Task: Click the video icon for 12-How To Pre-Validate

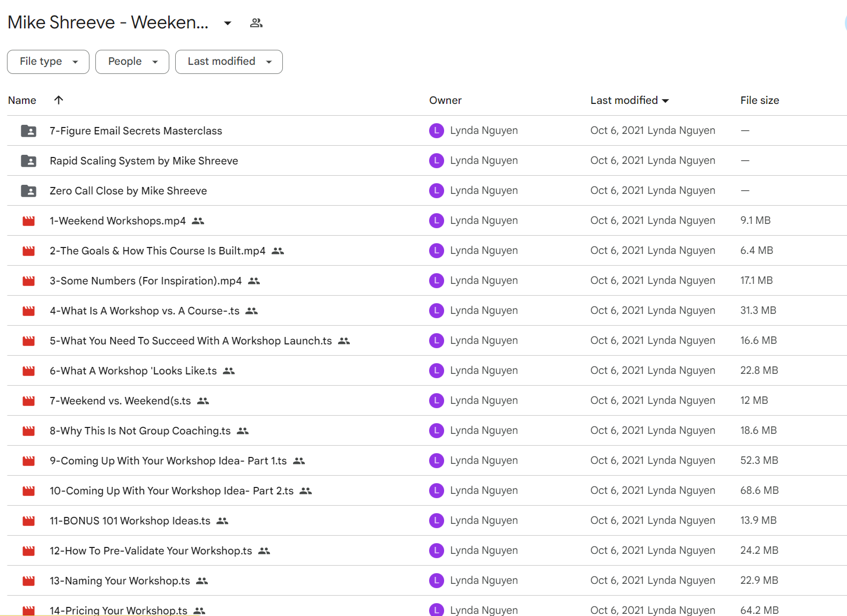Action: tap(28, 551)
